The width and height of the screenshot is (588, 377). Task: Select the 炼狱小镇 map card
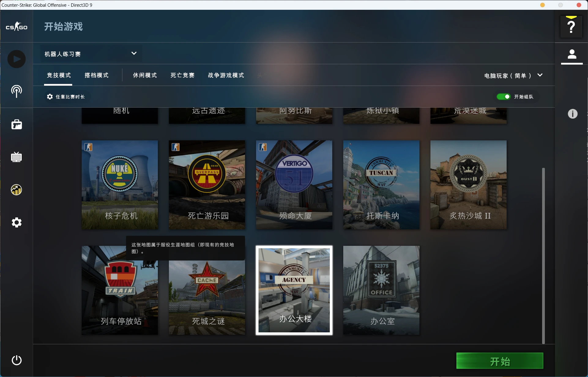click(x=381, y=116)
